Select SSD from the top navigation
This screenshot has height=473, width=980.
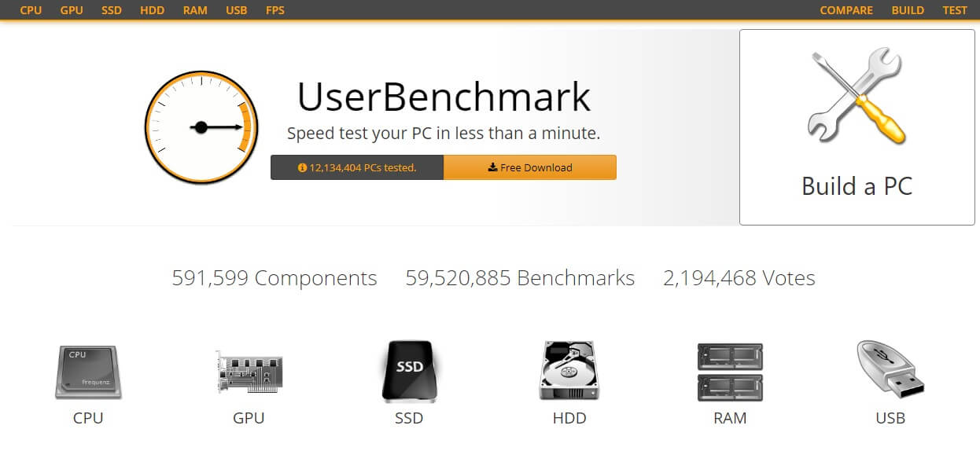tap(112, 10)
